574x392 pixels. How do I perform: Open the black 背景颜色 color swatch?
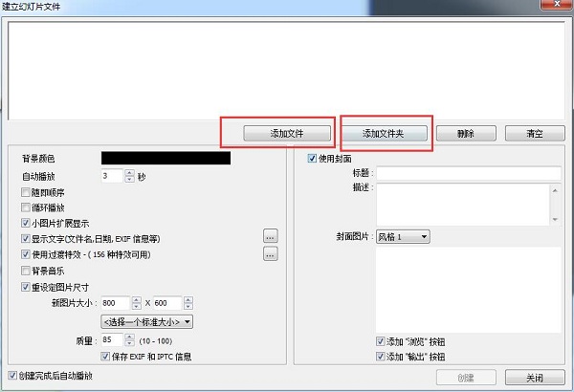pos(166,158)
